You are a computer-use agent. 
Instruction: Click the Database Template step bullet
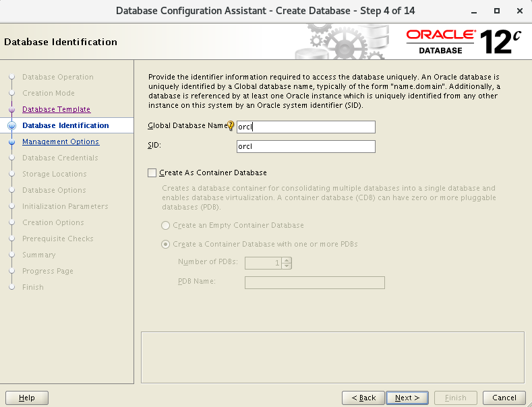12,110
